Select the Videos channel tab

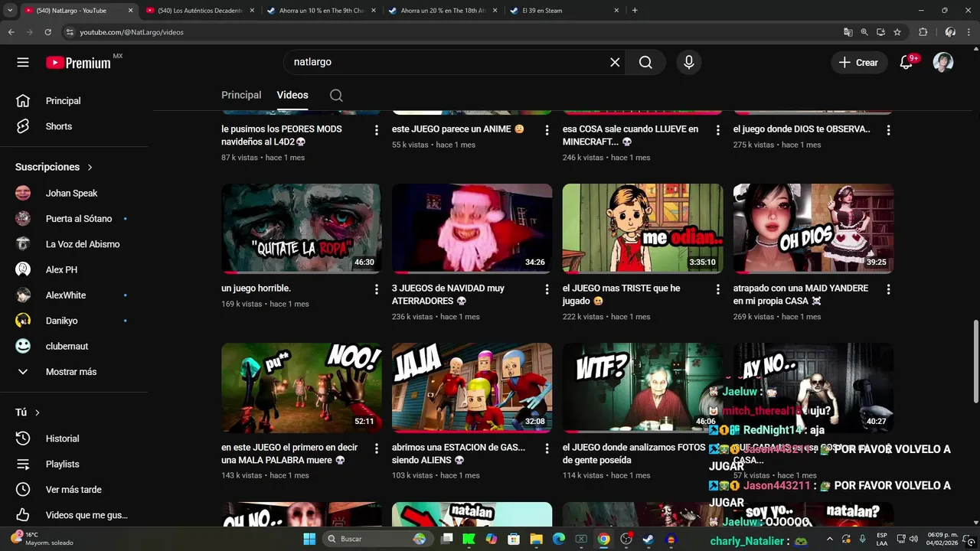pos(292,95)
